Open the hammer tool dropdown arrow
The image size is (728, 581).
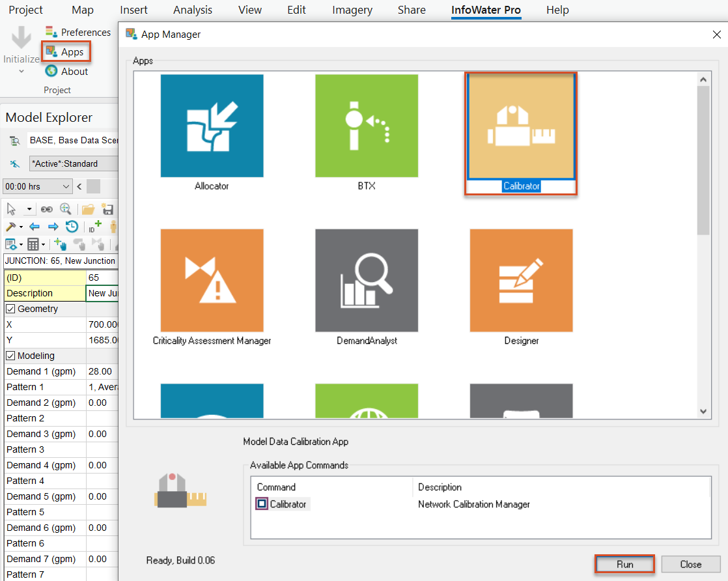(21, 227)
